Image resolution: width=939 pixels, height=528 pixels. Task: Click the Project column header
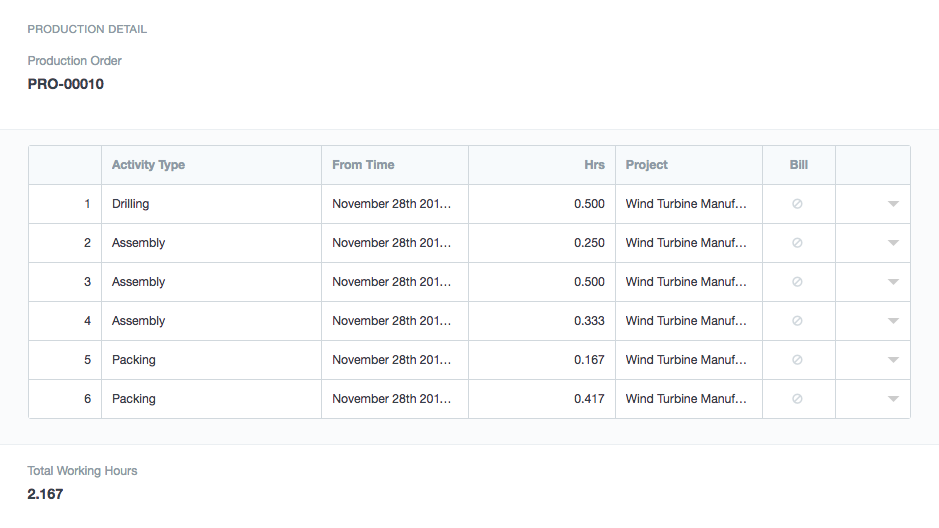click(647, 165)
